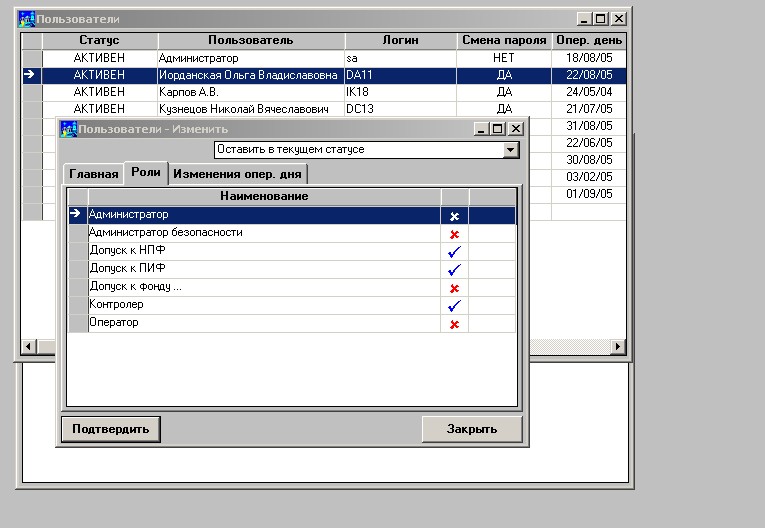The width and height of the screenshot is (765, 528).
Task: Toggle the Допуск к ПИФ checkmark
Action: tap(454, 269)
